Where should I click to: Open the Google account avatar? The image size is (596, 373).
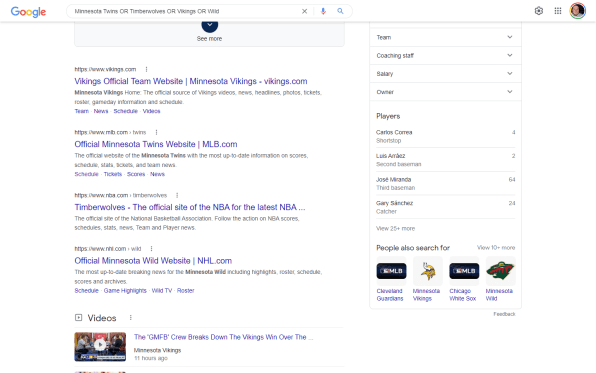point(577,11)
